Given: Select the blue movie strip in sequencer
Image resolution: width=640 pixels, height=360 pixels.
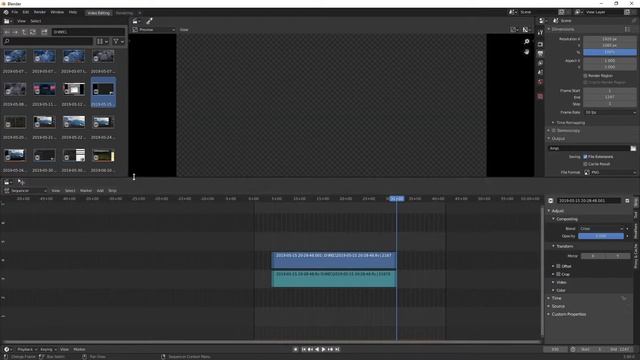Looking at the screenshot, I should point(334,260).
